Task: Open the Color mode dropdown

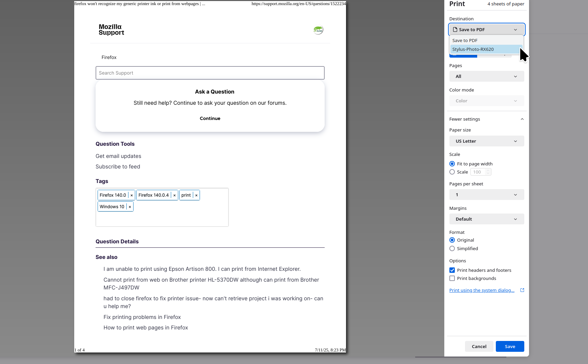Action: (487, 101)
